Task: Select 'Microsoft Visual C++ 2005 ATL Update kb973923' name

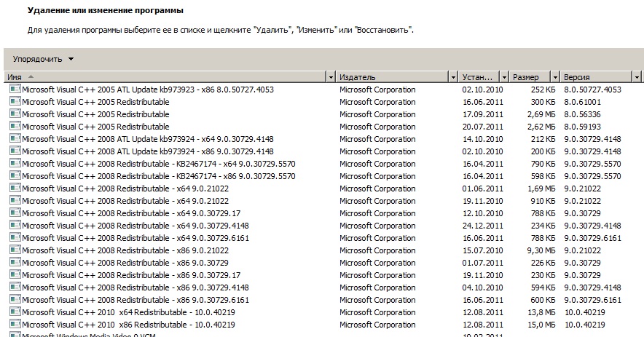Action: tap(148, 90)
